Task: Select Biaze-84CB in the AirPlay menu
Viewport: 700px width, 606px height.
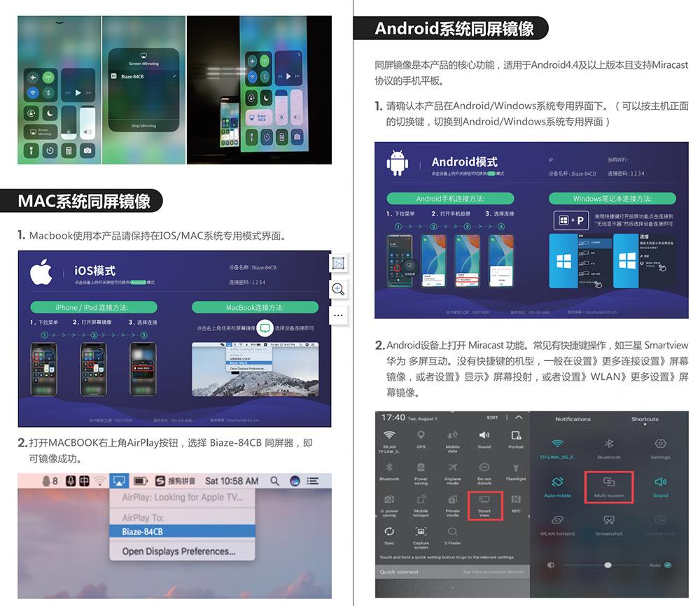Action: [143, 532]
